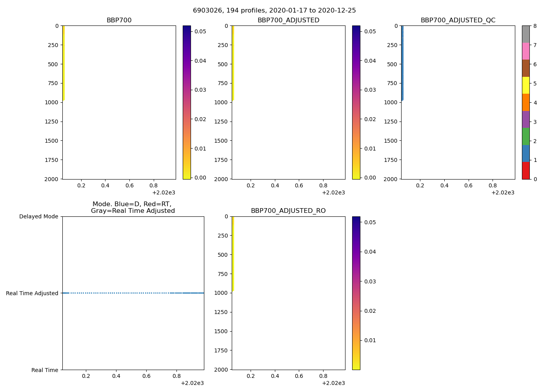Click the yellow data strip in BBP700 plot

64,63
